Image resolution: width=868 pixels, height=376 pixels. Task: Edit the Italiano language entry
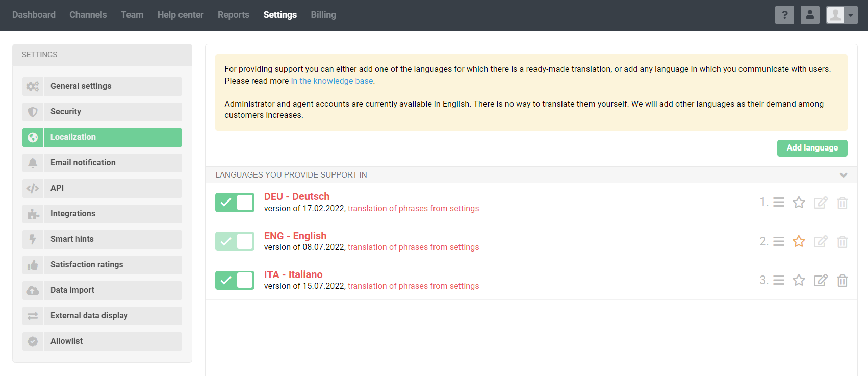(821, 280)
